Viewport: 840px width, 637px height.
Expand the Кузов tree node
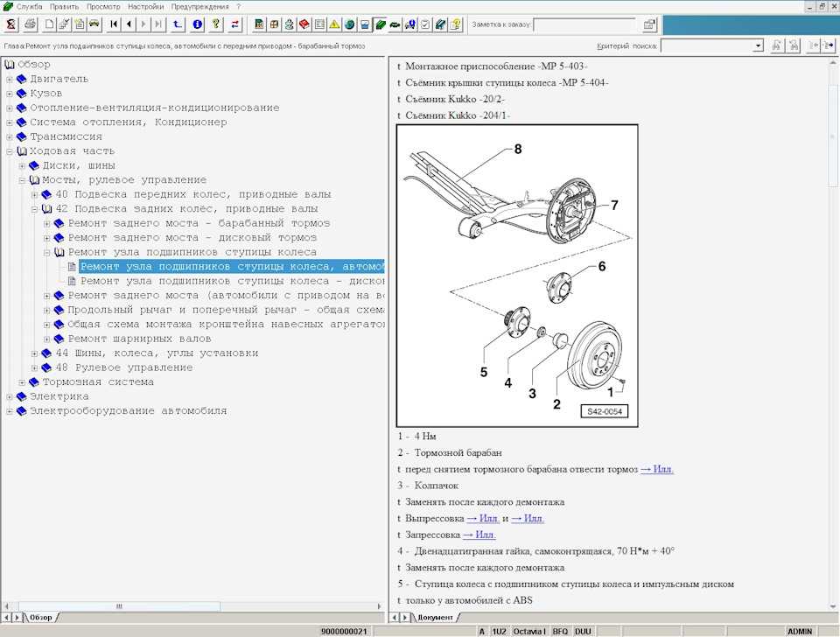coord(9,94)
